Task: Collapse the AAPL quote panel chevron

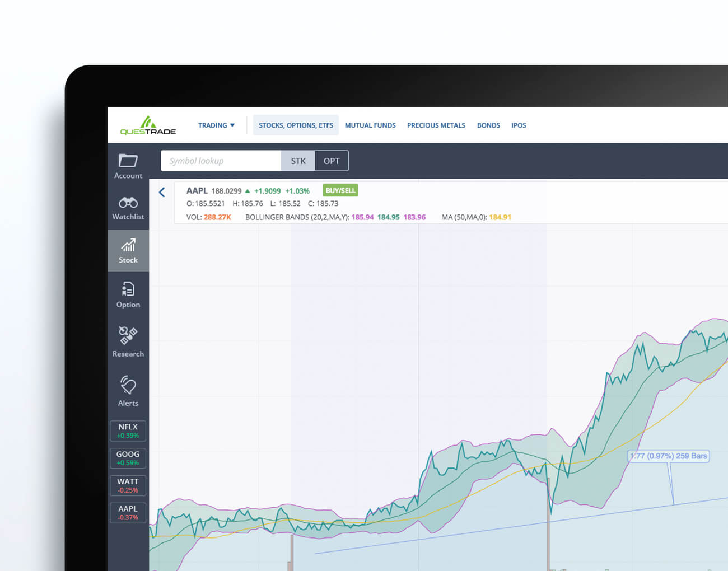Action: tap(162, 192)
